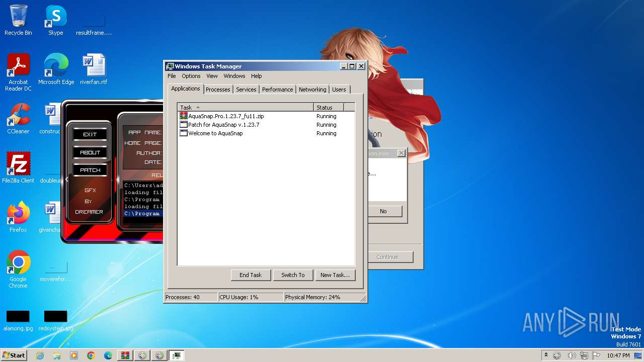644x362 pixels.
Task: Open the Start menu
Action: [x=14, y=355]
